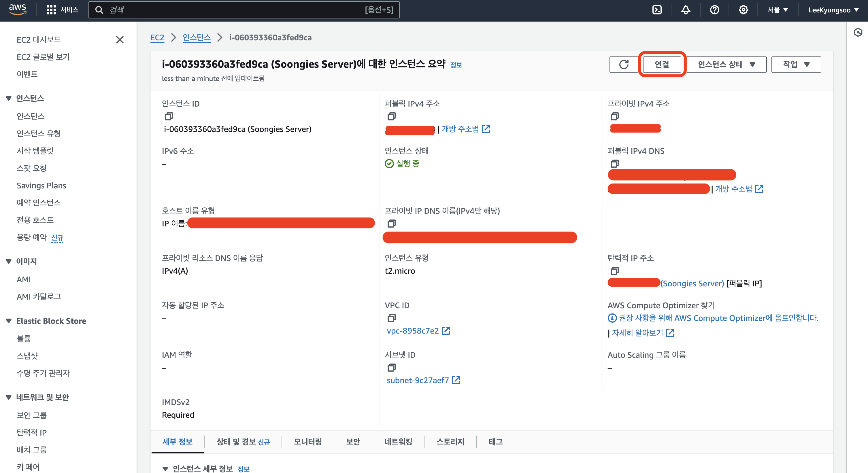Open external link icon next to subnet-9c27aef7
Screen dimensions: 868x473
point(456,380)
